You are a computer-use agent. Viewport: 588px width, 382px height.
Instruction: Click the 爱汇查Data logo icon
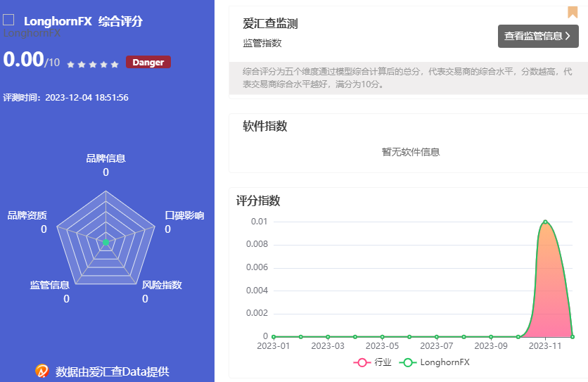(42, 371)
